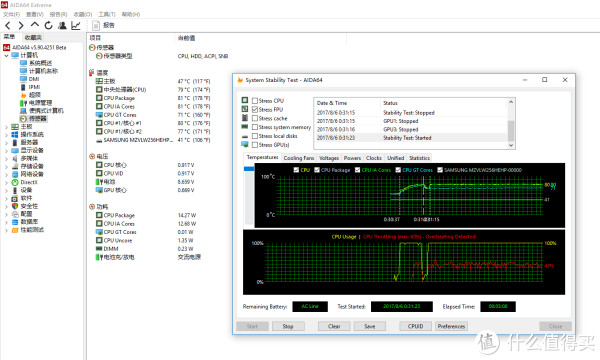The width and height of the screenshot is (600, 360).
Task: Collapse the computer tree node
Action: click(6, 55)
